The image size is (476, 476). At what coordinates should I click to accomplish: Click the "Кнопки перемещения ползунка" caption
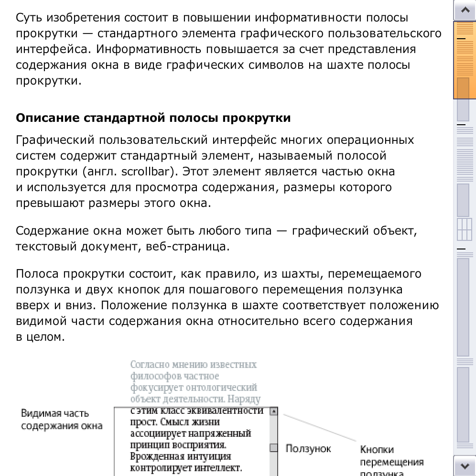pyautogui.click(x=391, y=461)
